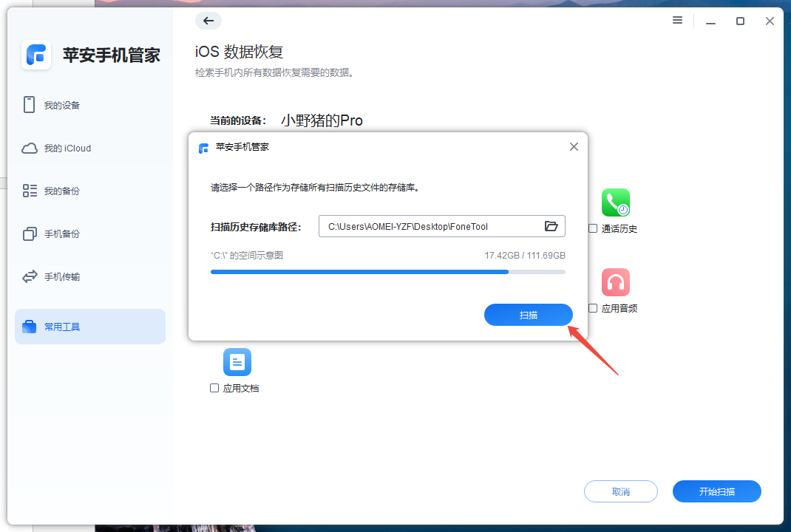This screenshot has width=791, height=532.
Task: Open the hamburger menu at top right
Action: click(677, 21)
